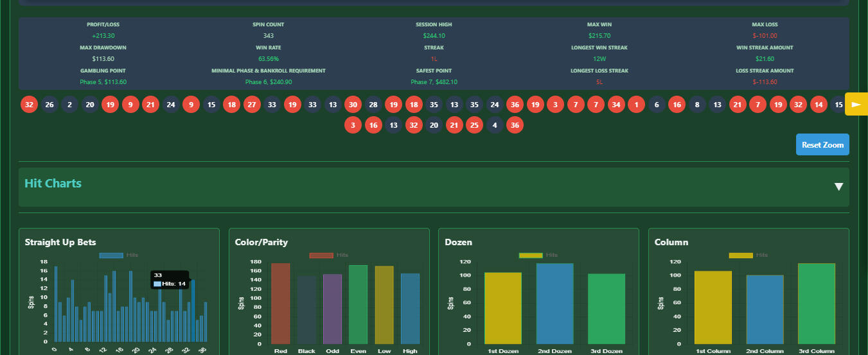Image resolution: width=868 pixels, height=355 pixels.
Task: Click the yellow arrow next to number history
Action: pos(856,104)
